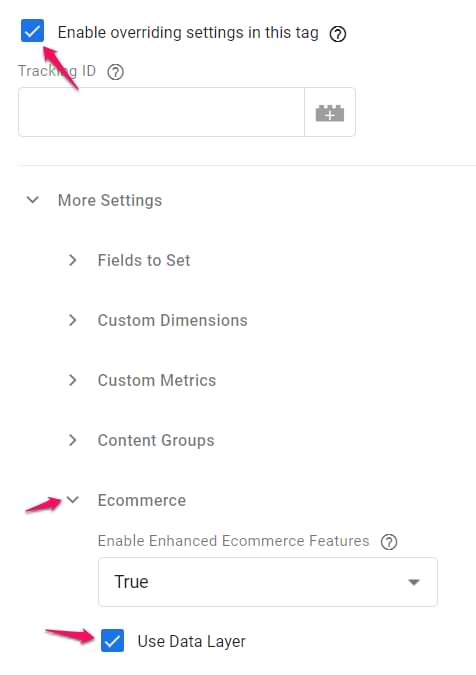Open the Enhanced Ecommerce True dropdown
The width and height of the screenshot is (476, 675).
(268, 582)
